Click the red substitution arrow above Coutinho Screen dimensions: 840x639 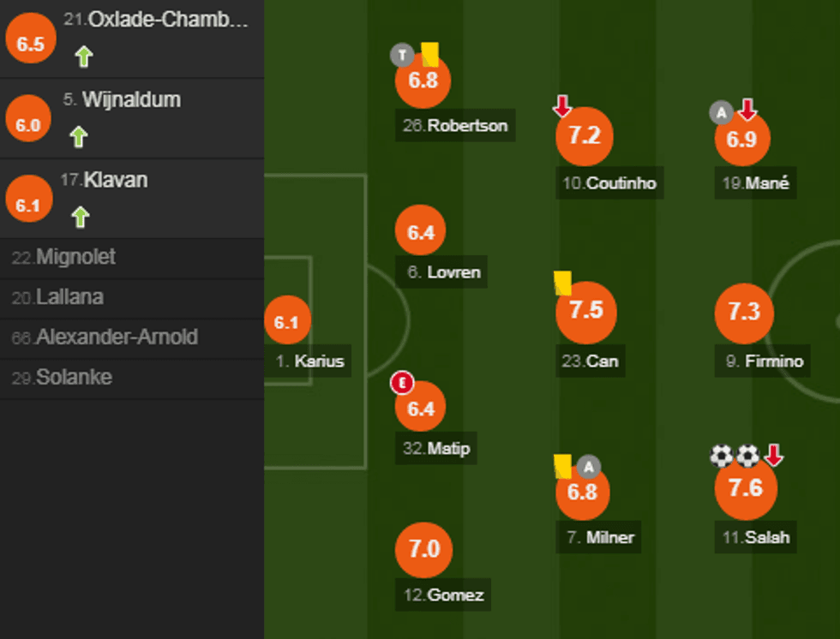click(x=562, y=107)
